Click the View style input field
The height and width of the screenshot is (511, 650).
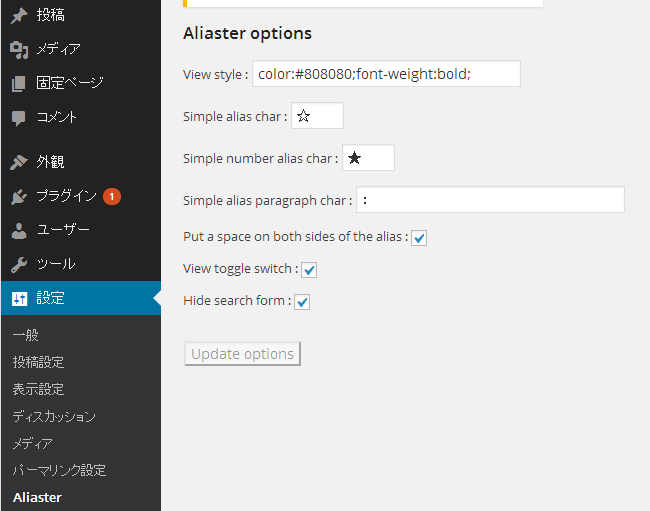[x=386, y=74]
